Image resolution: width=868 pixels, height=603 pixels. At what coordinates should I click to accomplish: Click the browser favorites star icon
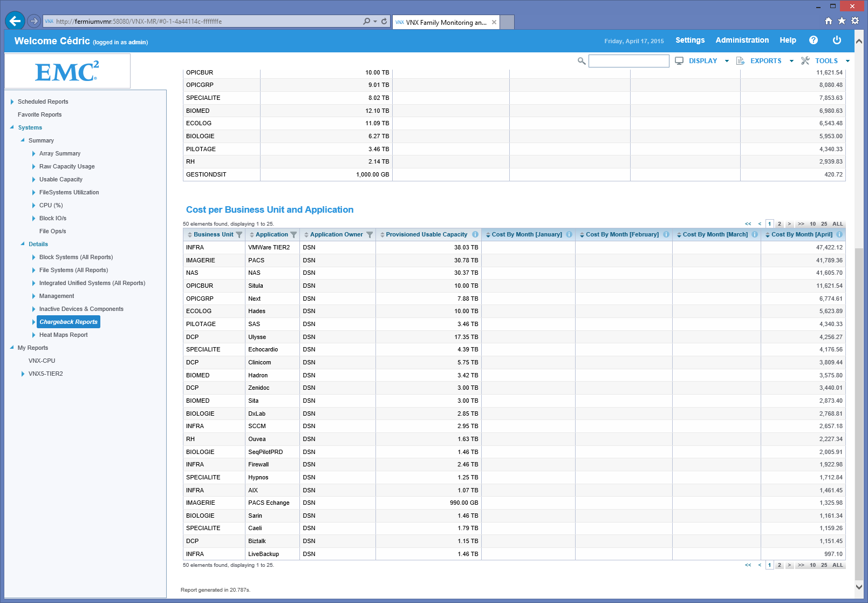point(842,21)
